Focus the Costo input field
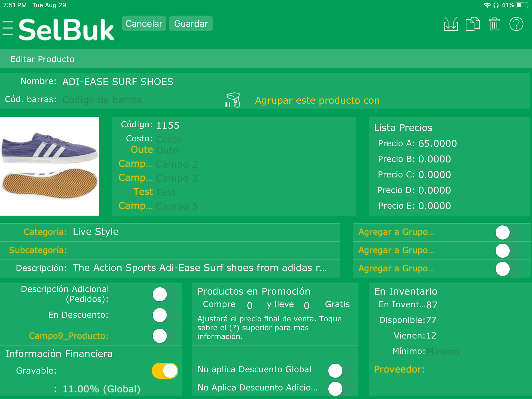532x399 pixels. tap(255, 139)
